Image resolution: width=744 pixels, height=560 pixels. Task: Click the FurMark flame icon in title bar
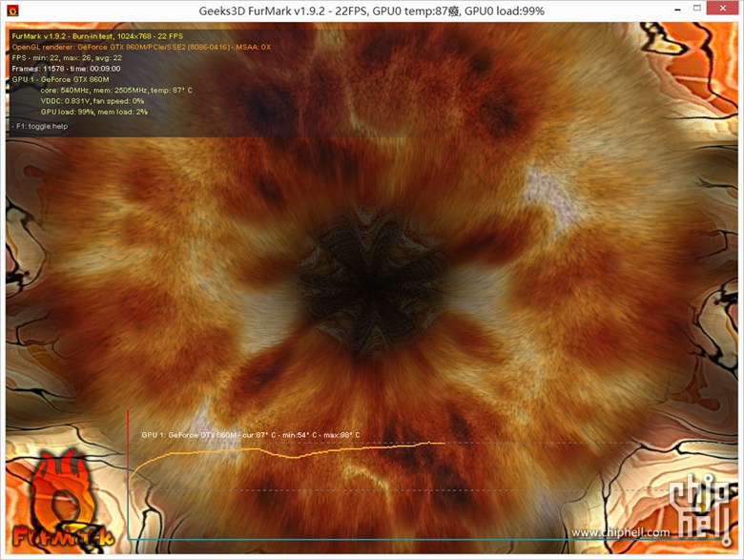pos(12,10)
